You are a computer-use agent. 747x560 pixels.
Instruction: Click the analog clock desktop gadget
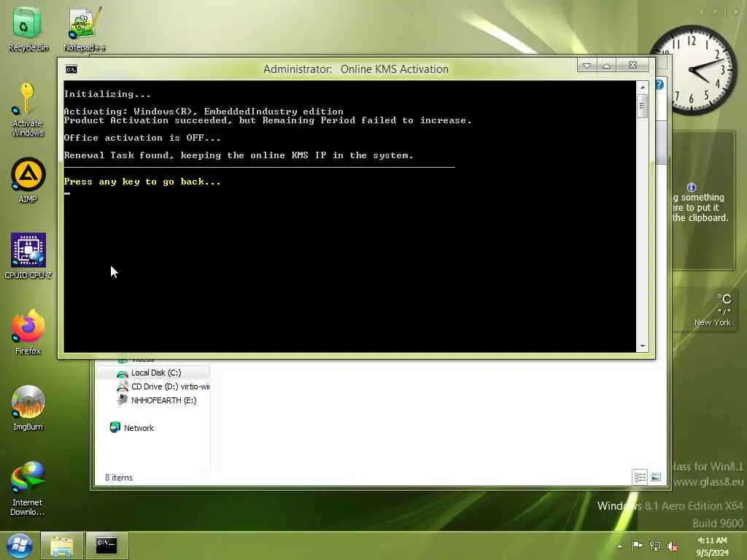pyautogui.click(x=693, y=70)
